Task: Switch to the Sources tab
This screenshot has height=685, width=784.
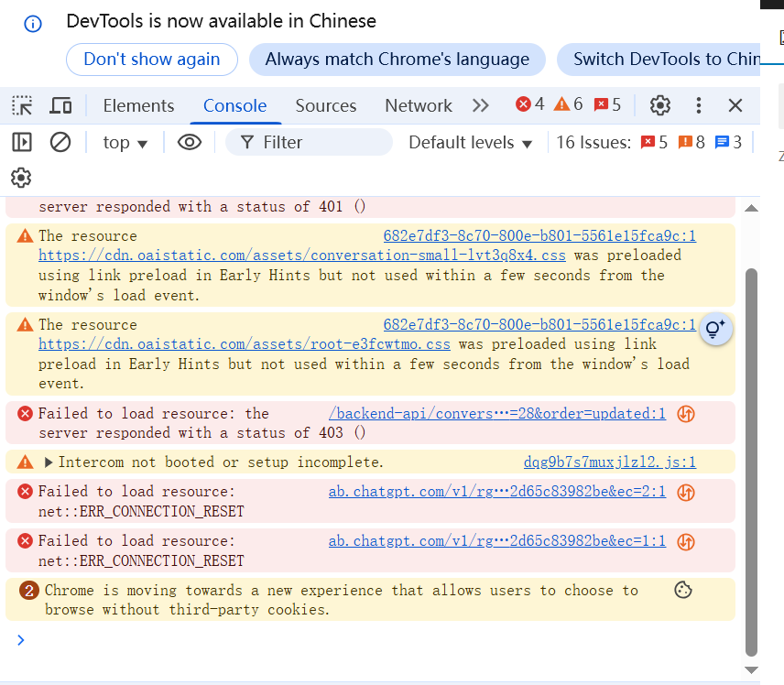Action: 325,105
